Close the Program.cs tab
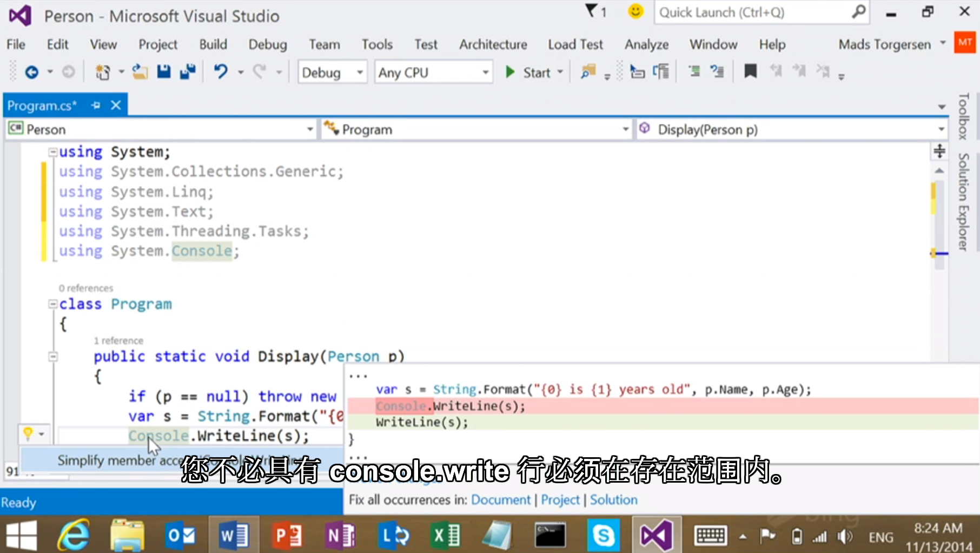The image size is (980, 553). click(116, 105)
